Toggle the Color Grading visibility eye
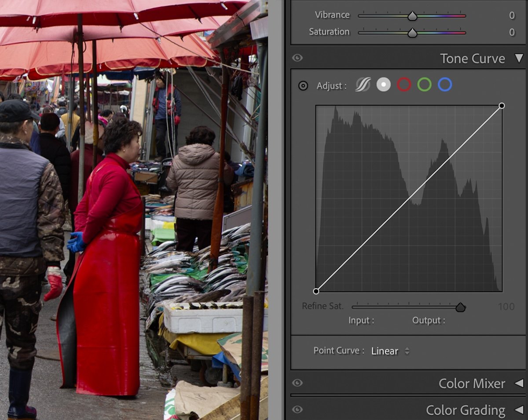The width and height of the screenshot is (528, 420). pos(298,410)
